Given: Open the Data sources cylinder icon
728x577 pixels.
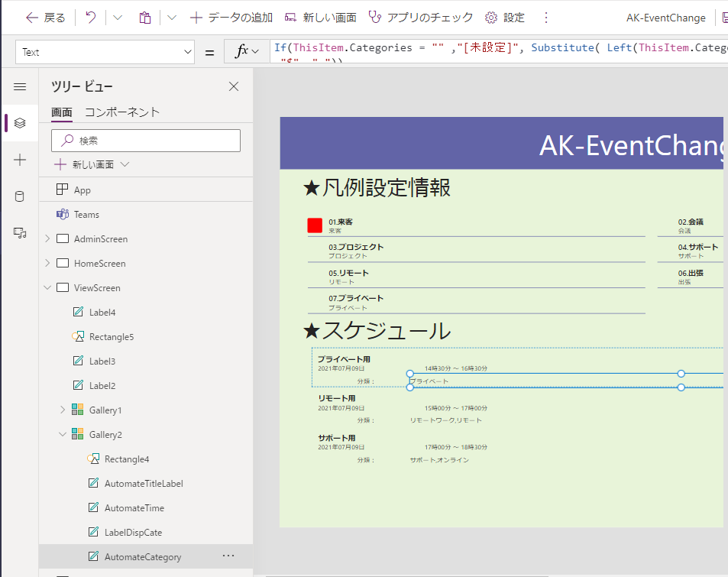Looking at the screenshot, I should (x=19, y=196).
